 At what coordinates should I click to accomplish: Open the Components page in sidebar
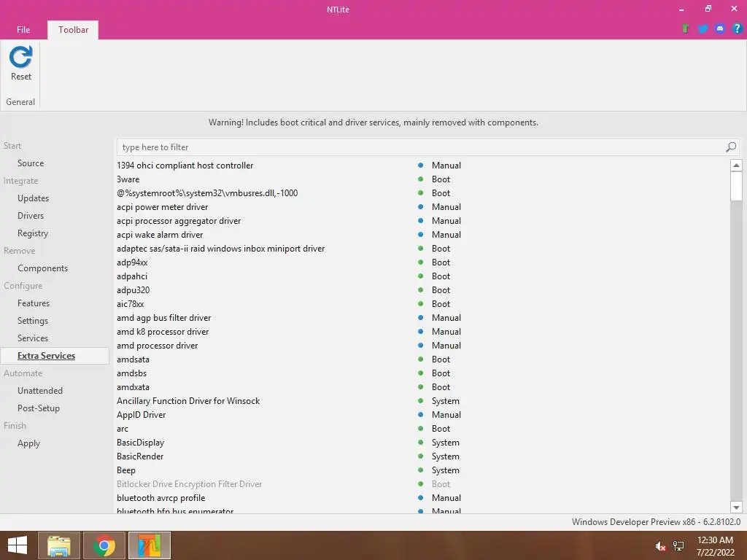43,268
